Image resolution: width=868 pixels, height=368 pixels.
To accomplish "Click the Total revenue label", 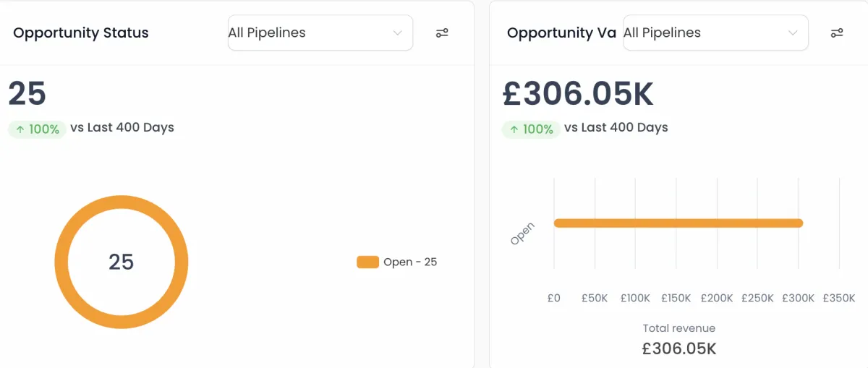I will pos(678,328).
